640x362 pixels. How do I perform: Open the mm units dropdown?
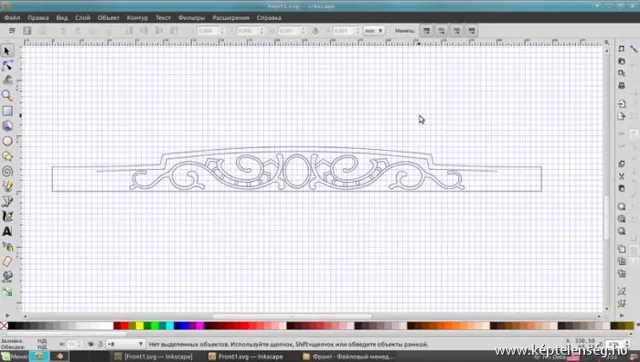click(373, 31)
